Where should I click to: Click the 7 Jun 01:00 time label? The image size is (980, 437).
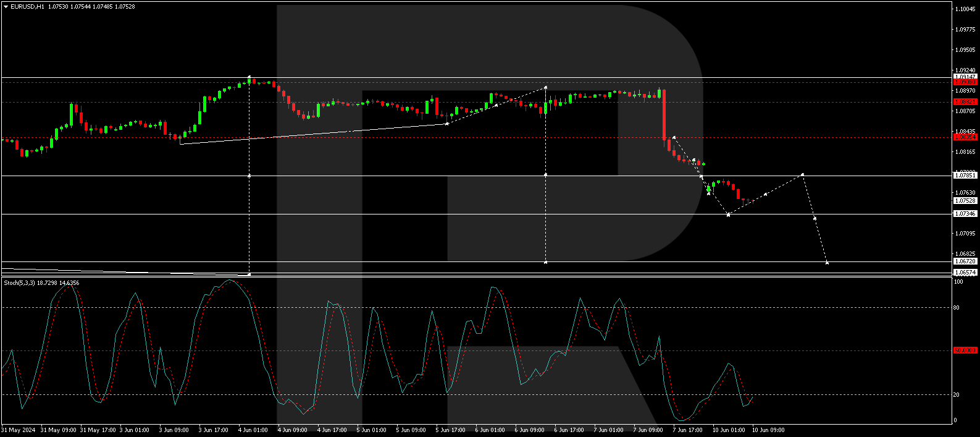point(609,430)
